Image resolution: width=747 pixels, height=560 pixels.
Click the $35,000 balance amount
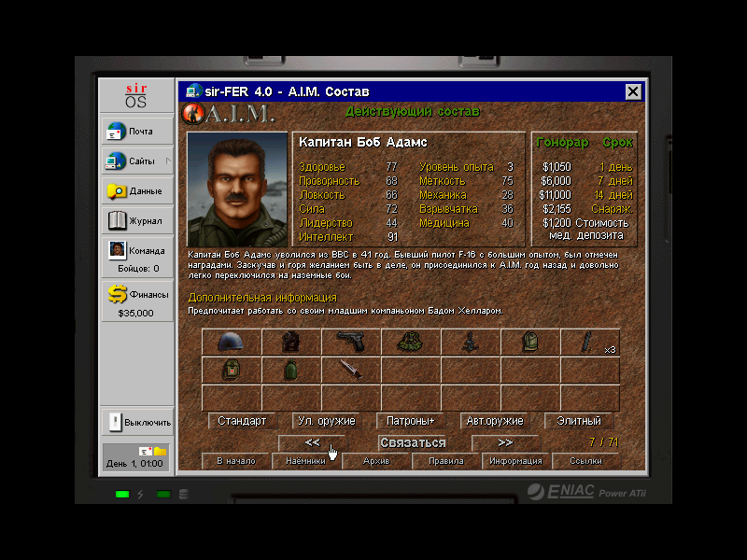pyautogui.click(x=135, y=313)
